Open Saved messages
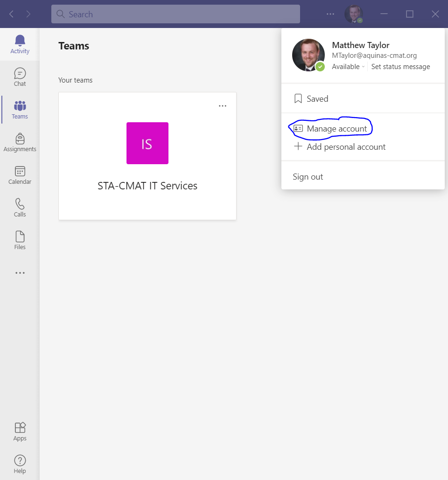 tap(363, 98)
